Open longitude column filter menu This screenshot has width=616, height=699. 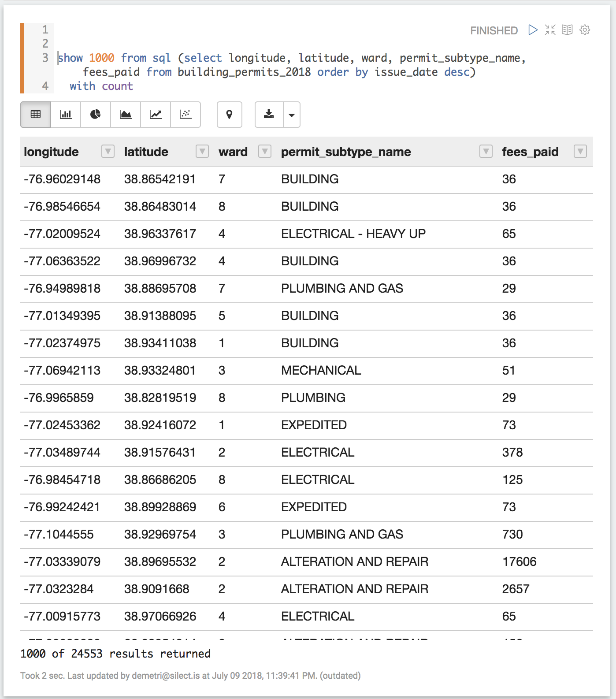[108, 152]
